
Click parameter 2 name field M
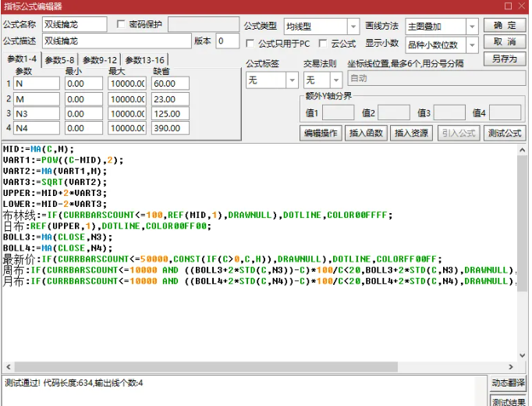pos(37,99)
